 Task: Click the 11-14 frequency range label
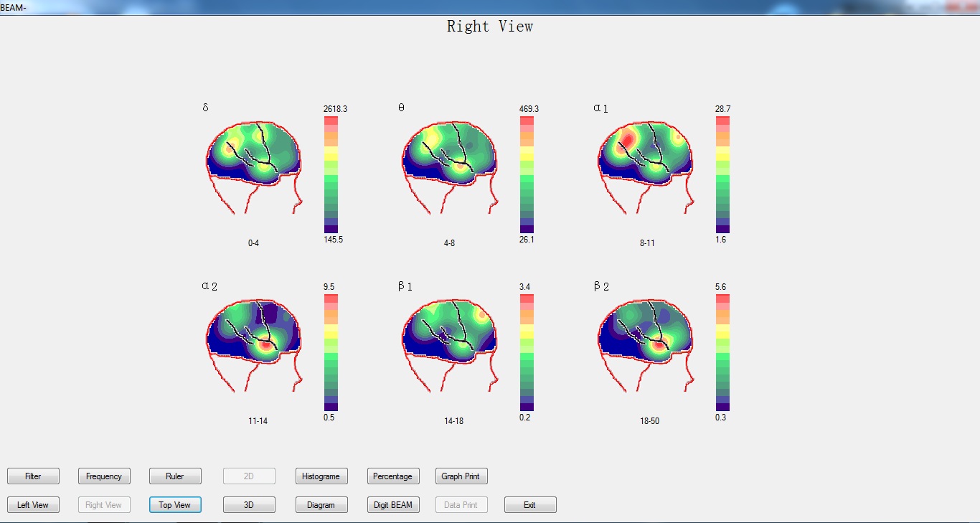click(258, 421)
